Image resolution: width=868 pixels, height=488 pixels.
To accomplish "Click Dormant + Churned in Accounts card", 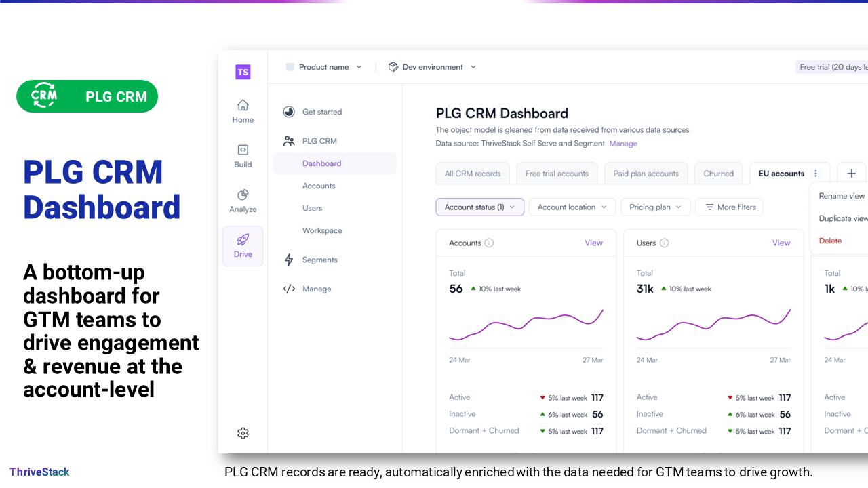I will [526, 431].
